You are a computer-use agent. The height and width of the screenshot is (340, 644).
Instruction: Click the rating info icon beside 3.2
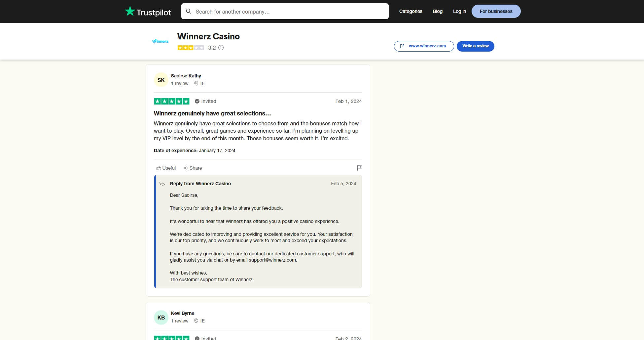tap(221, 48)
